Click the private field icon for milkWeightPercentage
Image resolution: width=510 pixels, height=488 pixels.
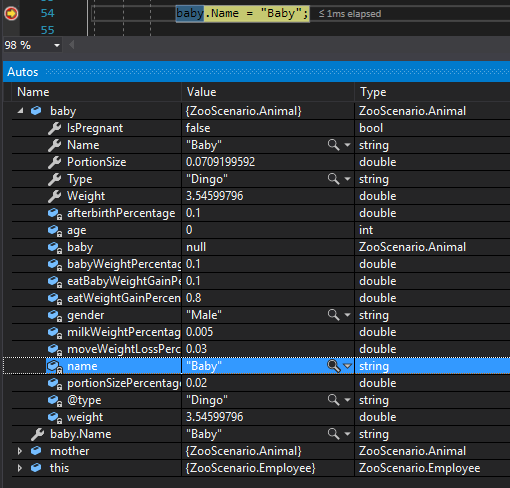click(x=55, y=333)
